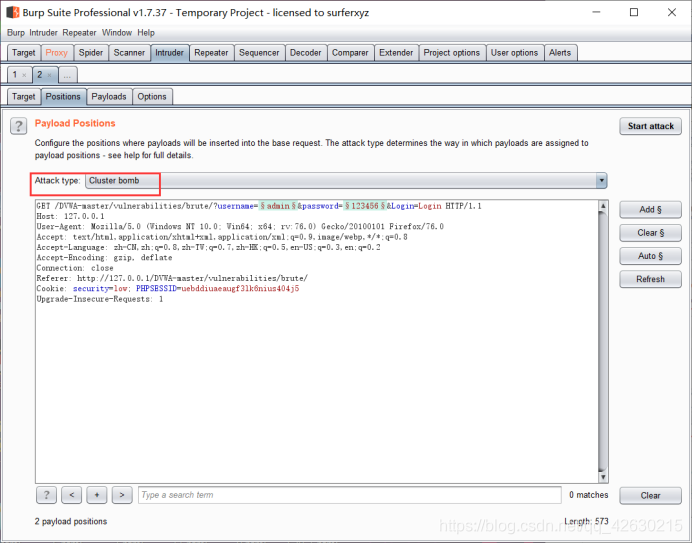Click request editor scrollbar up arrow
Image resolution: width=692 pixels, height=544 pixels.
pos(603,206)
